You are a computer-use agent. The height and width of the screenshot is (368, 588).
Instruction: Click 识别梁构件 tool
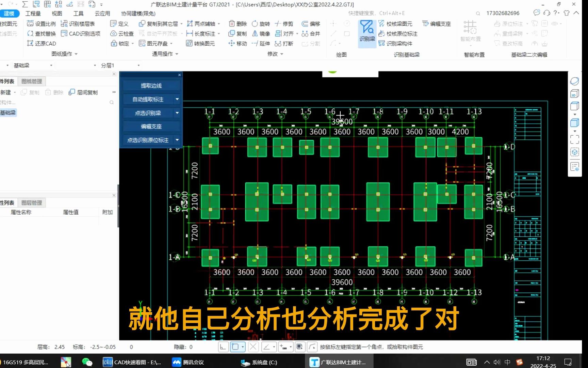(395, 43)
